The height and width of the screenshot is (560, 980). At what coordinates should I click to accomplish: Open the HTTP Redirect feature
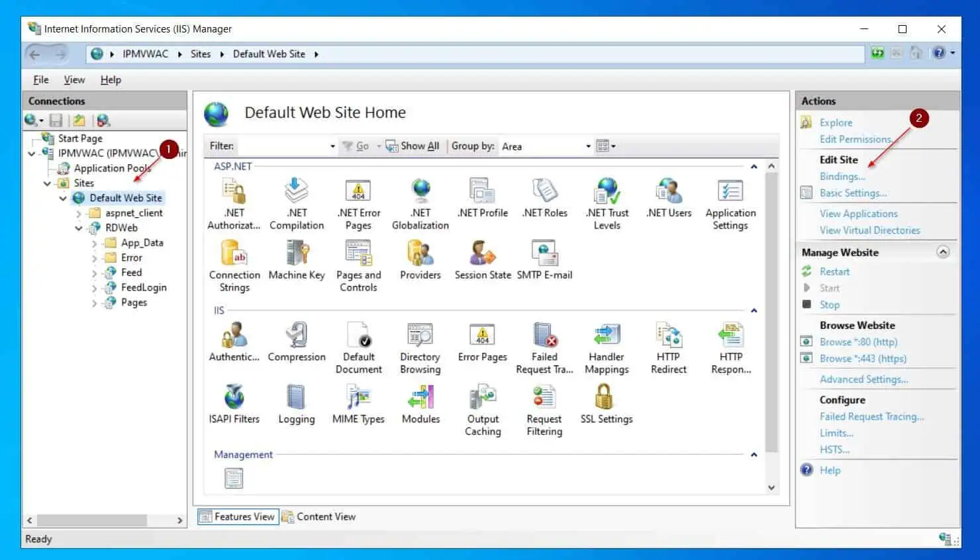(x=669, y=349)
